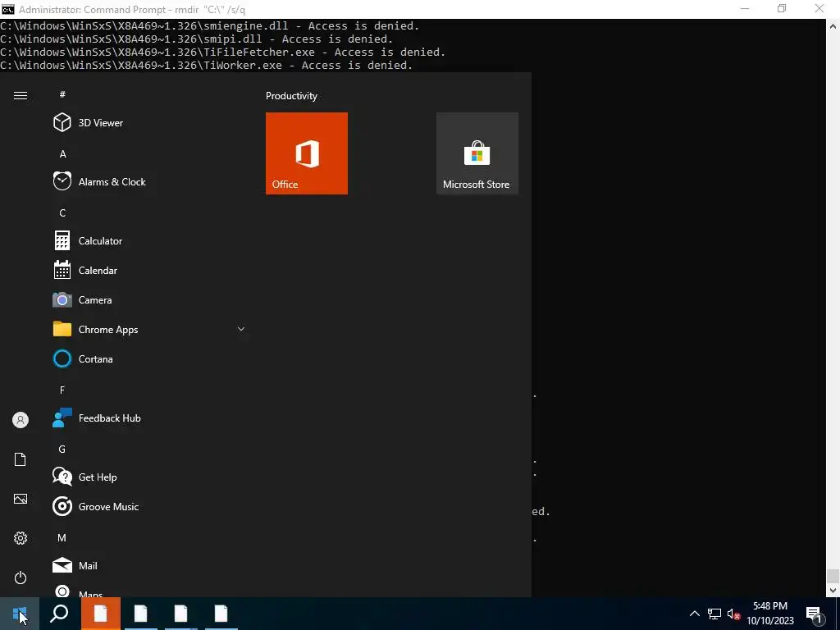Open 3D Viewer from the app list

coord(149,123)
